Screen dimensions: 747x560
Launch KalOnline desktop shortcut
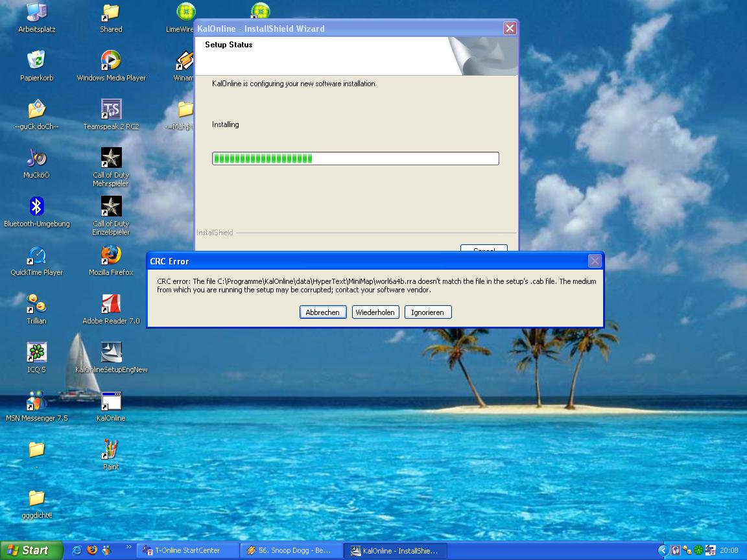tap(111, 406)
